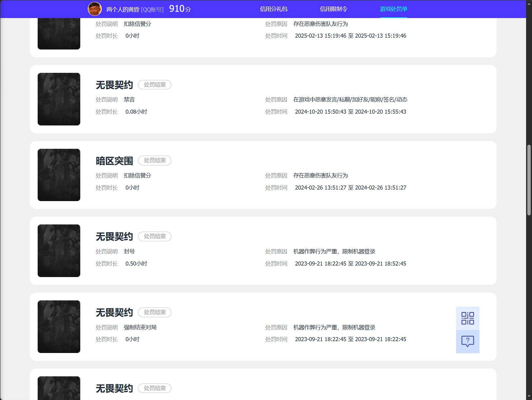
Task: Click the 910分 credit score
Action: tap(180, 9)
